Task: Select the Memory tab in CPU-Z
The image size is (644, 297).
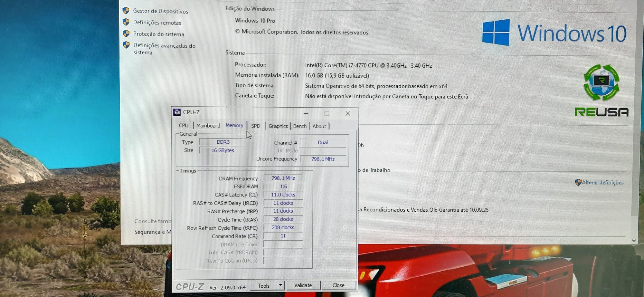Action: [x=234, y=125]
